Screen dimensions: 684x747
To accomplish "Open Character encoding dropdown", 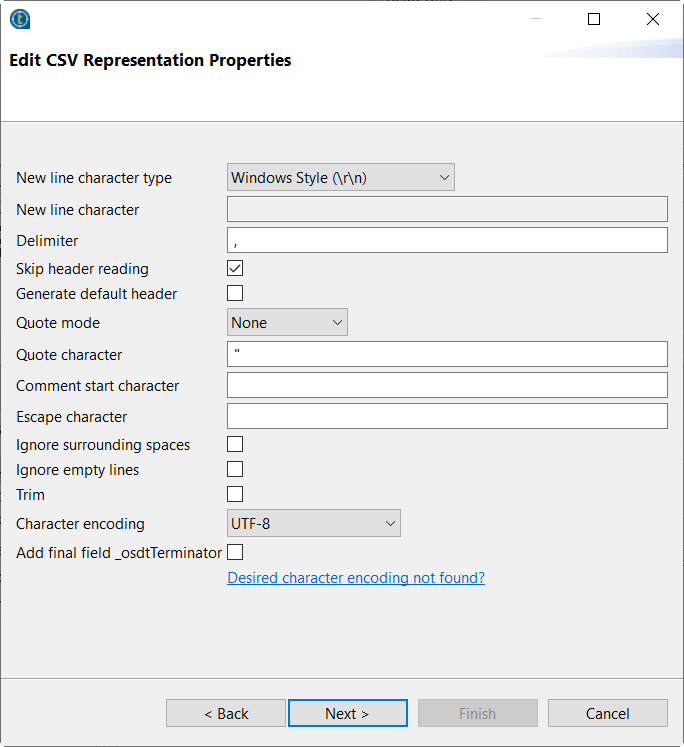I will (x=314, y=523).
